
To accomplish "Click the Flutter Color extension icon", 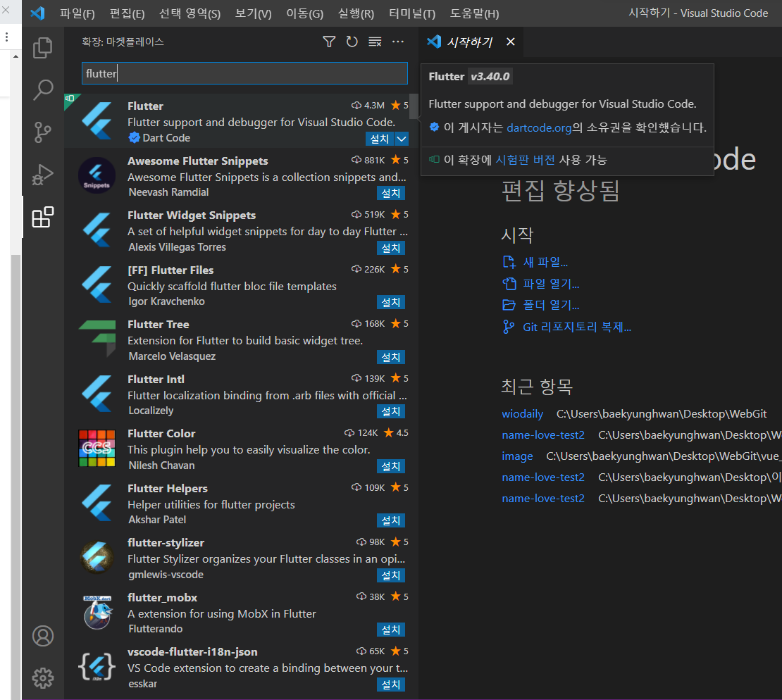I will coord(97,448).
